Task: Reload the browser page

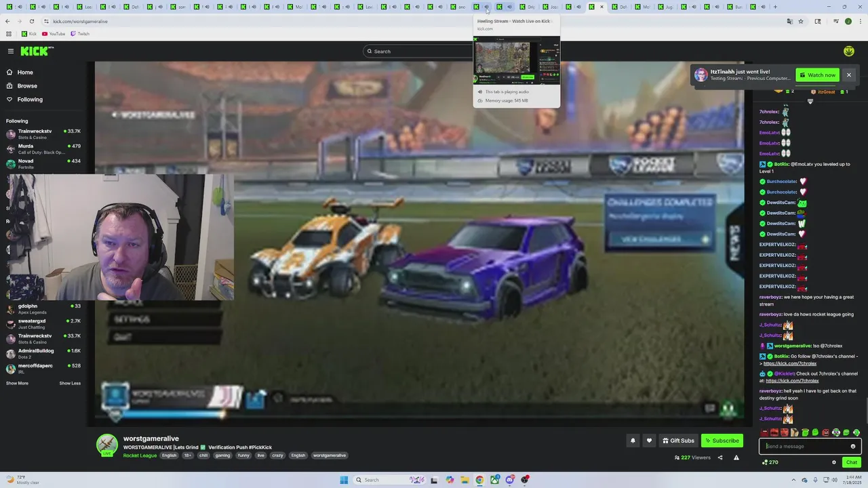Action: click(31, 21)
